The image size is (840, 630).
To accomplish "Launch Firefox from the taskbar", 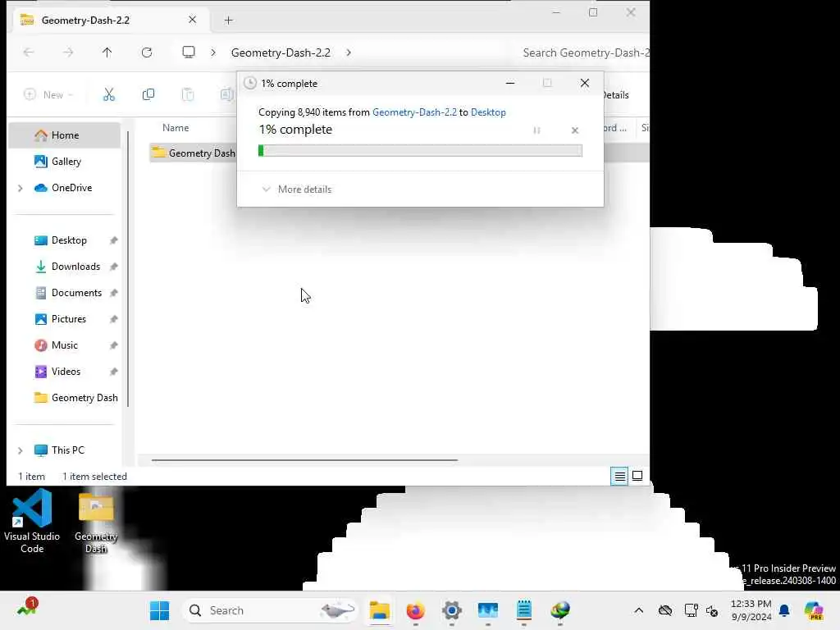I will point(416,610).
